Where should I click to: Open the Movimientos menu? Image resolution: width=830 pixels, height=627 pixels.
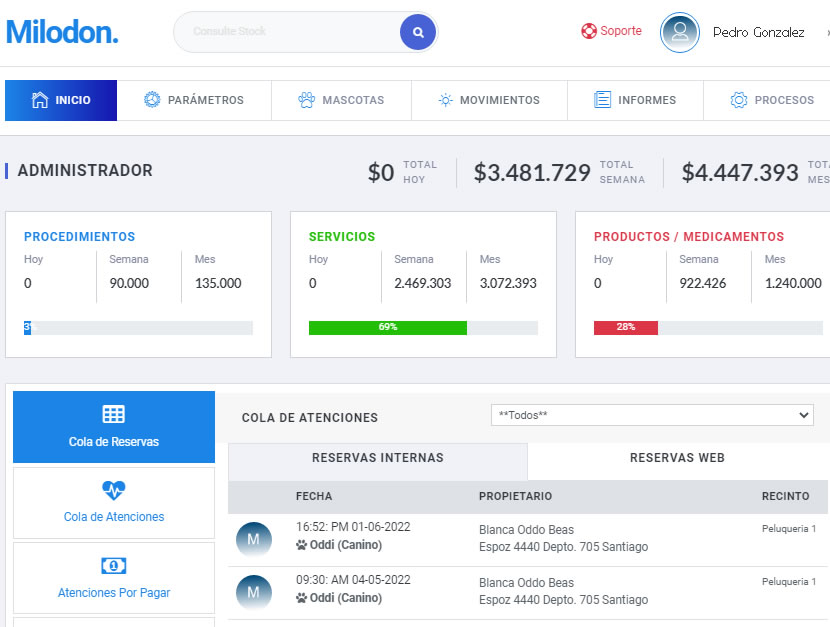(489, 100)
